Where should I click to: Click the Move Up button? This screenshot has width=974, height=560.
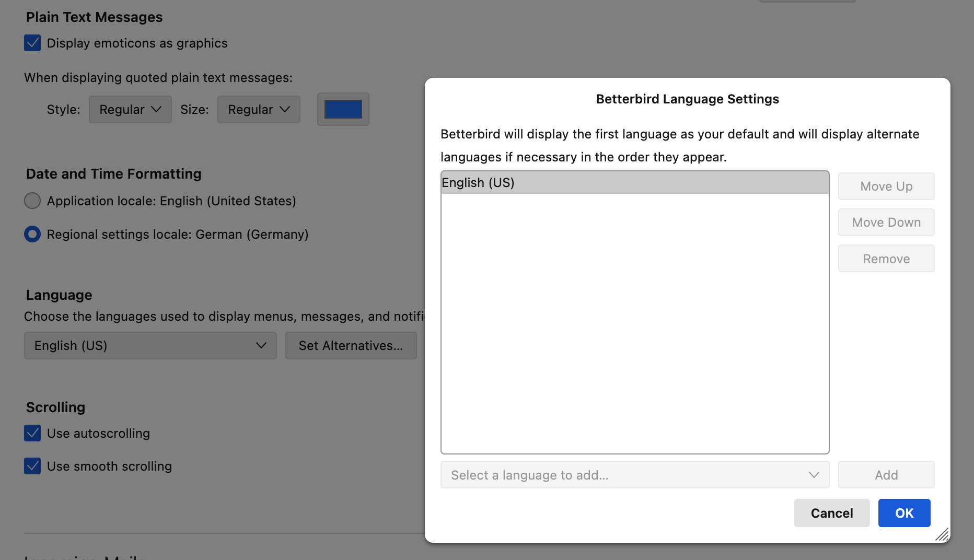pyautogui.click(x=886, y=186)
